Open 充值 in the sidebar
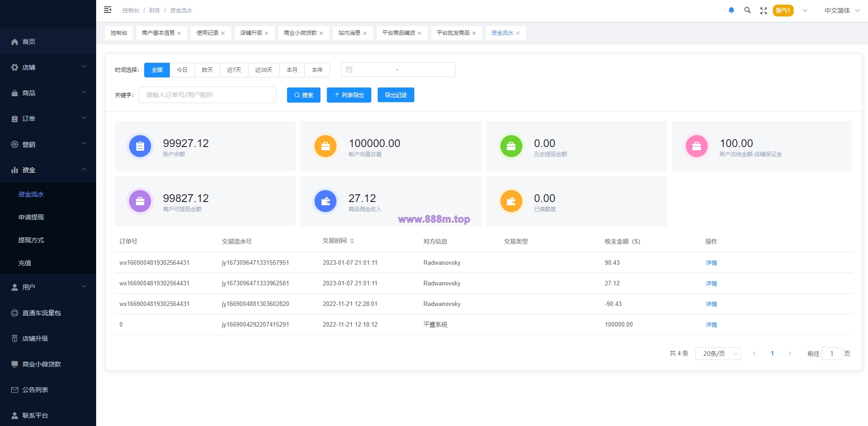 [x=48, y=263]
